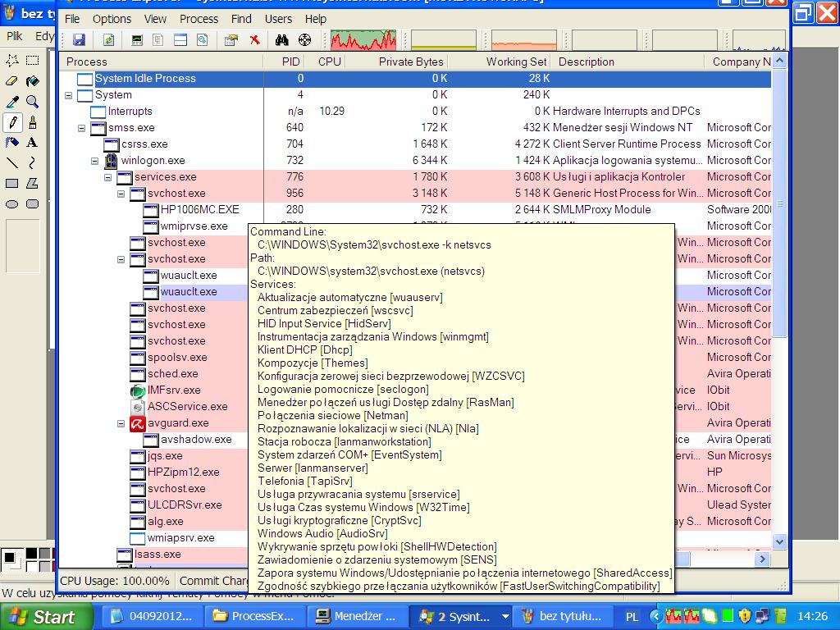Screen dimensions: 840x630
Task: Open Paint's Plik menu
Action: coord(15,36)
